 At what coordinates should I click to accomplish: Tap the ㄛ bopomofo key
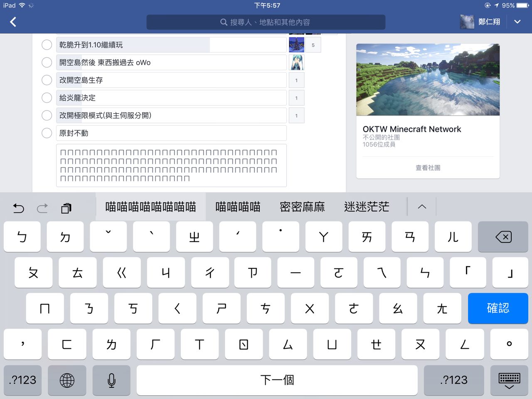coord(338,273)
